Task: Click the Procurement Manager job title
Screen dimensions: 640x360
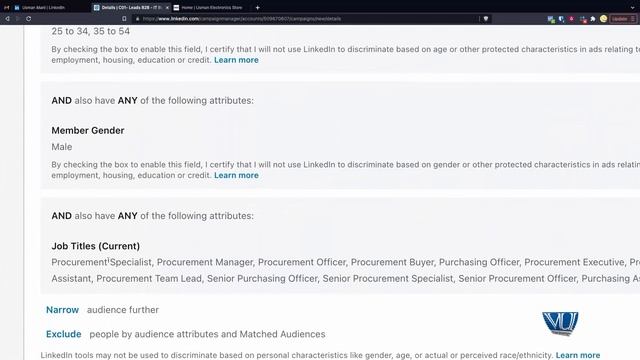Action: [x=205, y=262]
